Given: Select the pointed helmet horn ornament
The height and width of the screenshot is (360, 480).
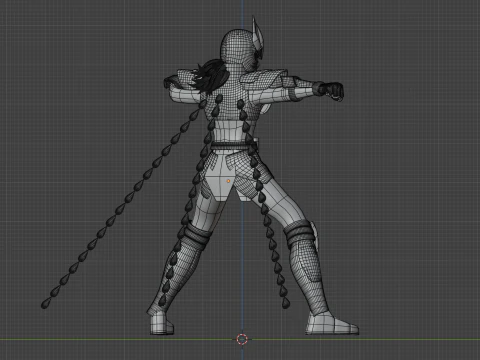Looking at the screenshot, I should pos(257,34).
